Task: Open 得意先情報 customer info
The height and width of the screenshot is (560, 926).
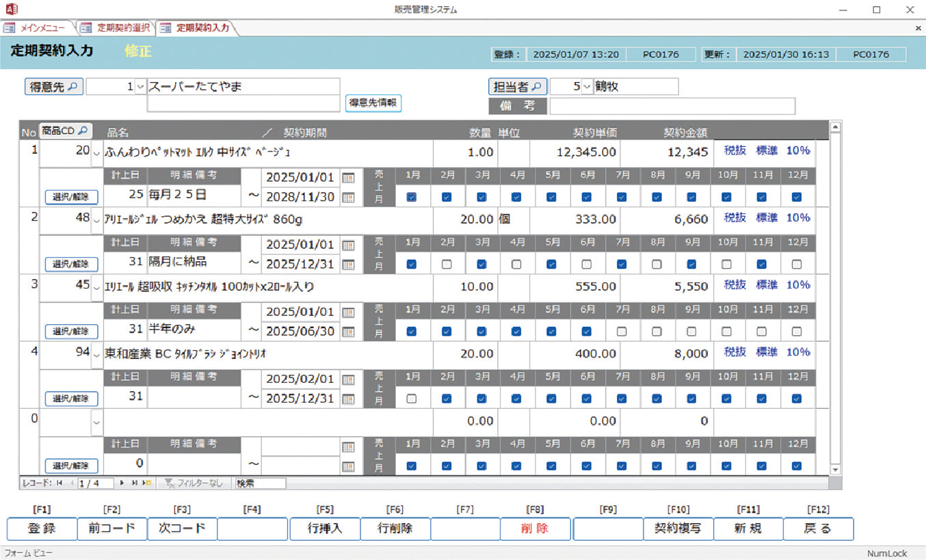Action: coord(373,103)
